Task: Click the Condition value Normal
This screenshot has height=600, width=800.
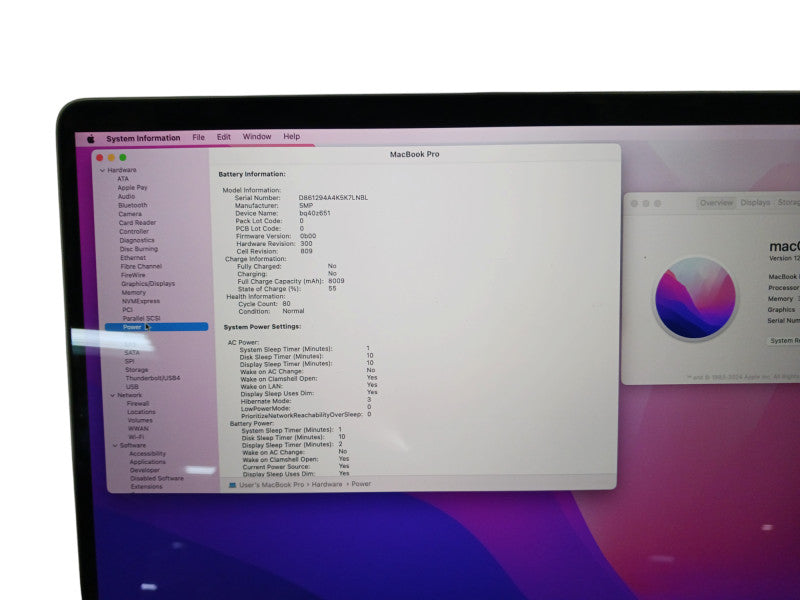Action: pos(293,311)
